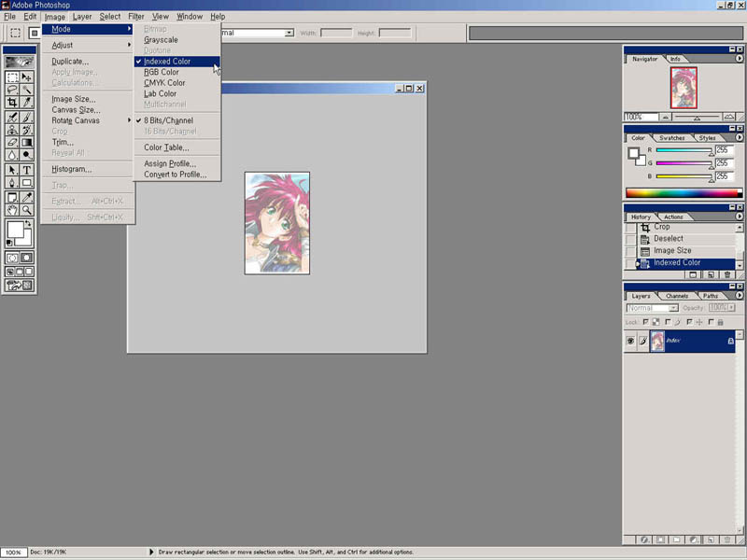Select the Crop tool in toolbox

pos(12,103)
